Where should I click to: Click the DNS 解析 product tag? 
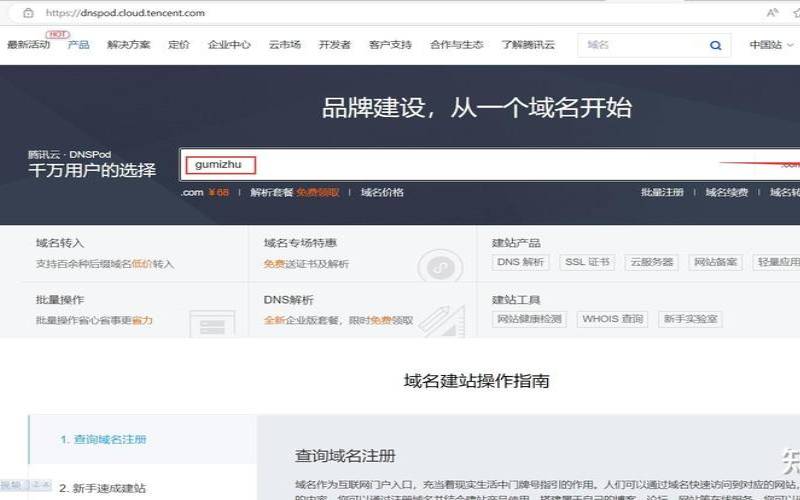(520, 262)
